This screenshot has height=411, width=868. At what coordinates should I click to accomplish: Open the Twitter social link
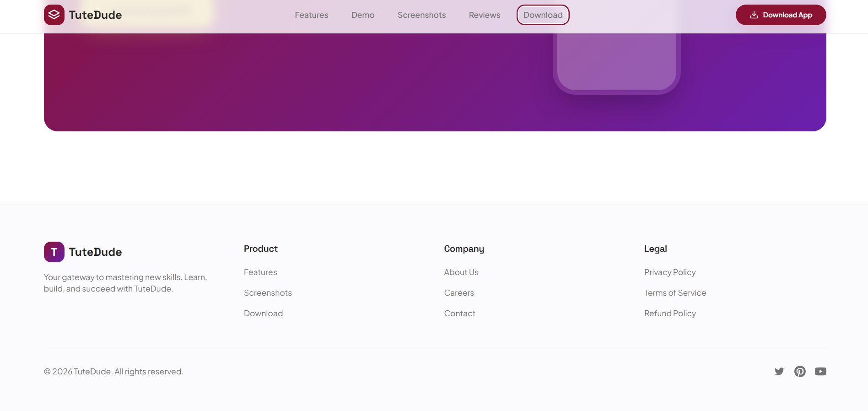pos(779,371)
